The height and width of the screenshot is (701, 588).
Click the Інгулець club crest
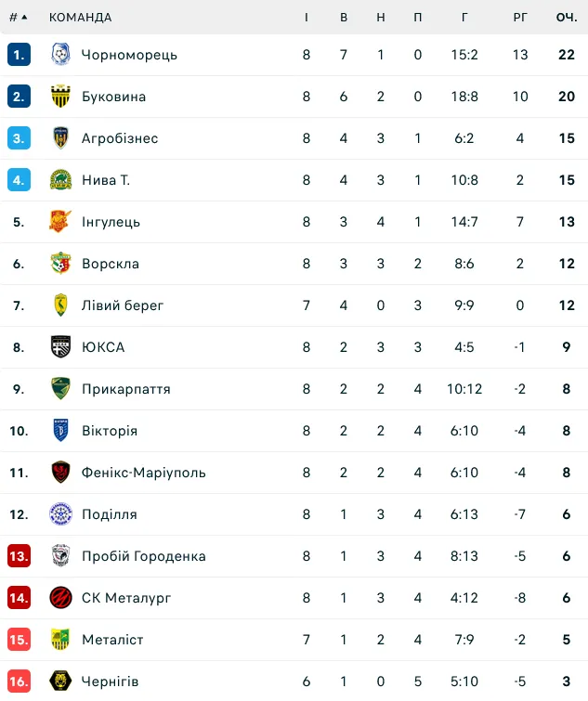point(60,221)
